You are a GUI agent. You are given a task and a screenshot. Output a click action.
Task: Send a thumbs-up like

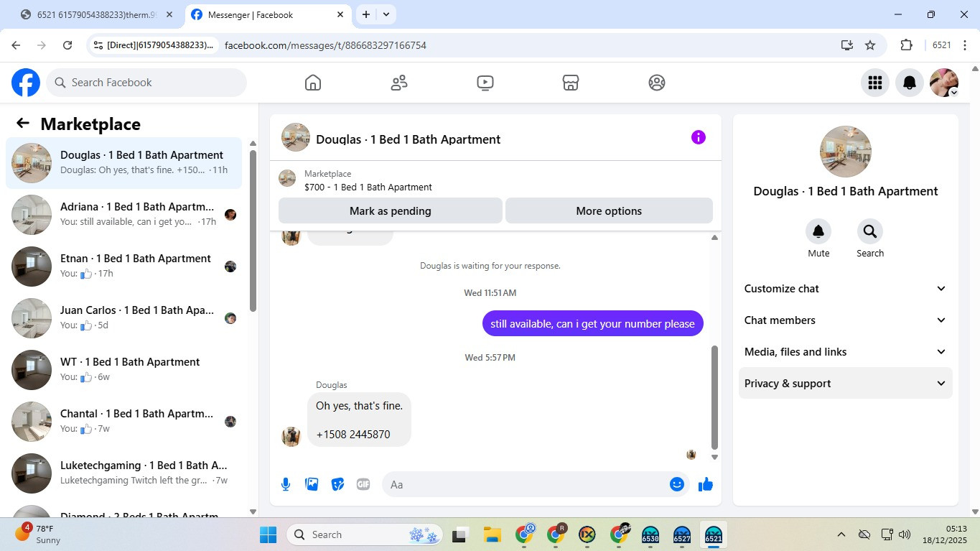pos(706,484)
